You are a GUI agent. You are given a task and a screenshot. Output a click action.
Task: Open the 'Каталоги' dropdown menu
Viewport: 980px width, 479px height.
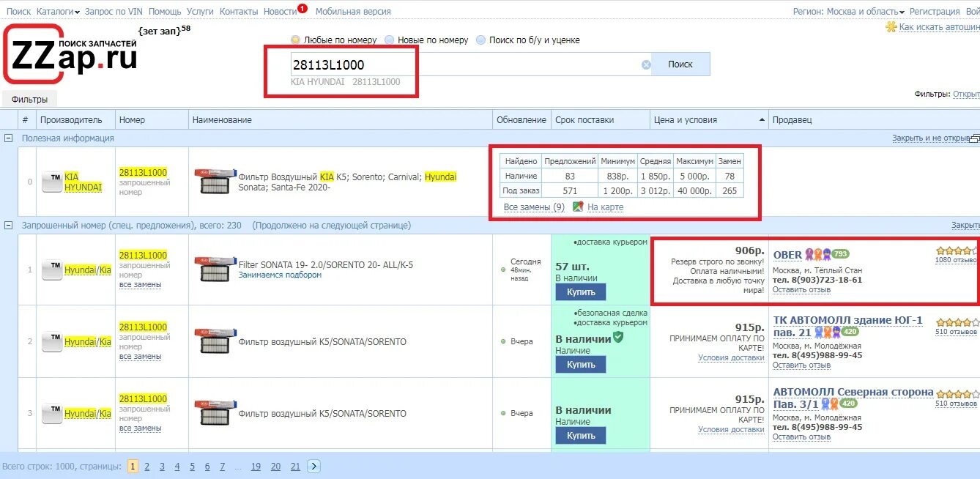(x=58, y=12)
